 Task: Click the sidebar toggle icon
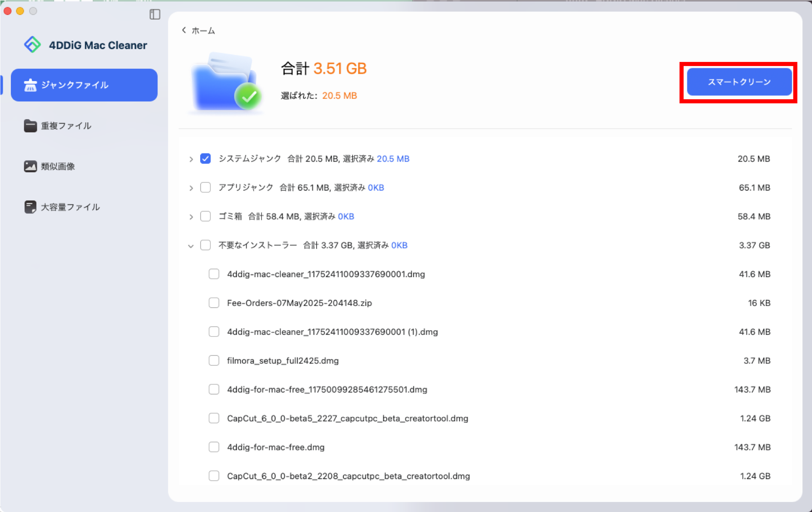click(x=155, y=15)
